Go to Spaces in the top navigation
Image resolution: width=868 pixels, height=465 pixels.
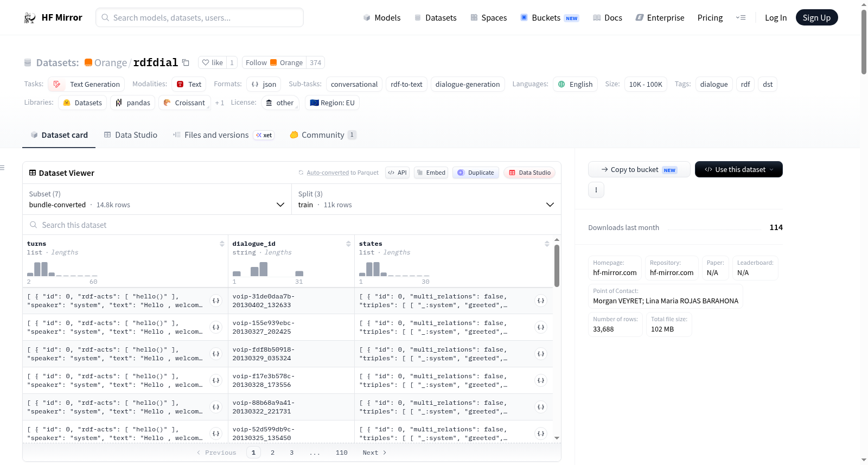489,18
